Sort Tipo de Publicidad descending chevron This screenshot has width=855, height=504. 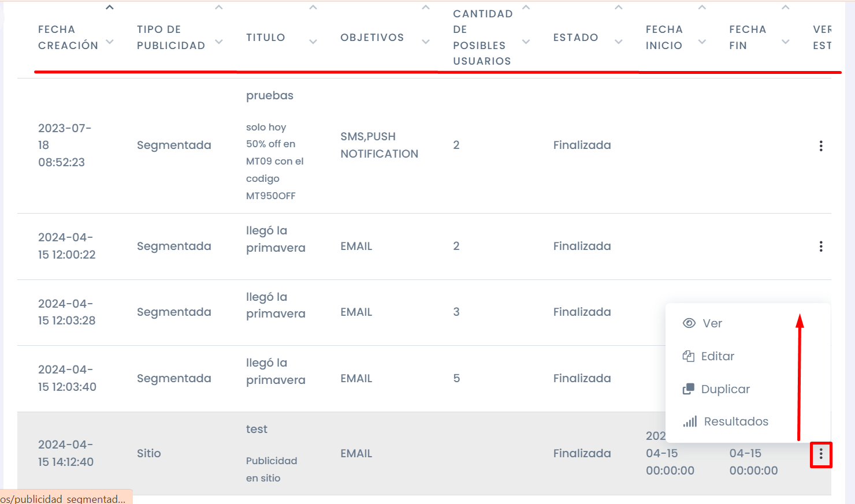coord(219,42)
